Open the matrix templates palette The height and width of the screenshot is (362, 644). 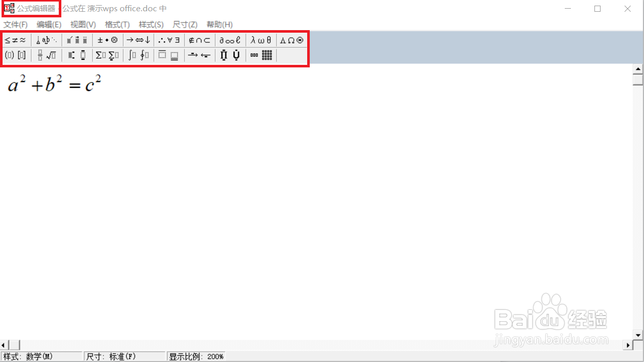[x=261, y=55]
